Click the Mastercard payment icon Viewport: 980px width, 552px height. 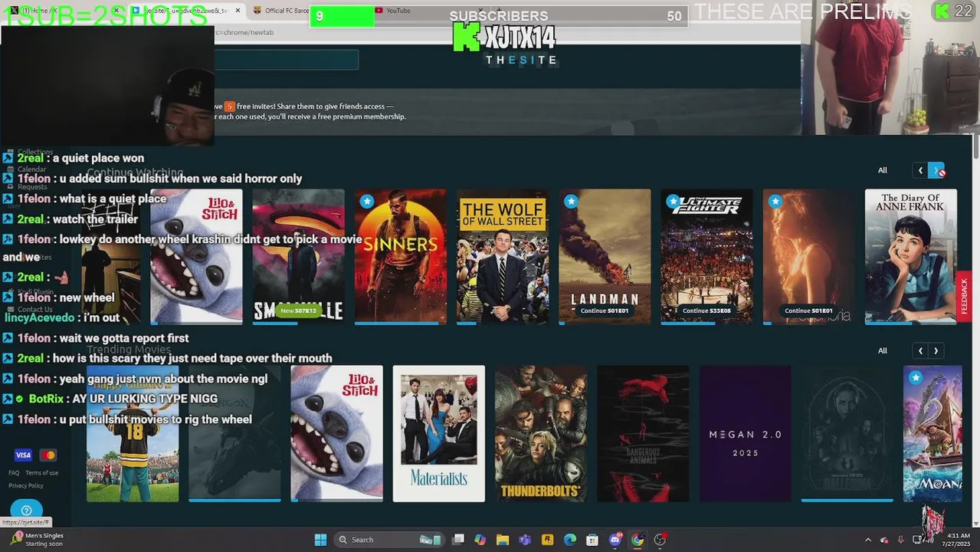[48, 455]
